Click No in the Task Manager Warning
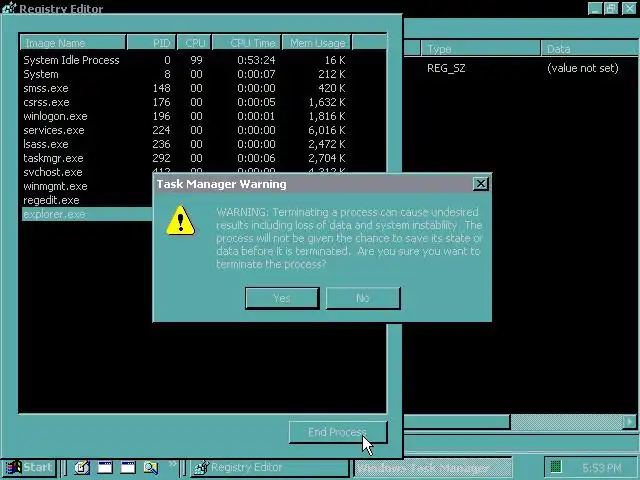Image resolution: width=640 pixels, height=480 pixels. (x=363, y=298)
